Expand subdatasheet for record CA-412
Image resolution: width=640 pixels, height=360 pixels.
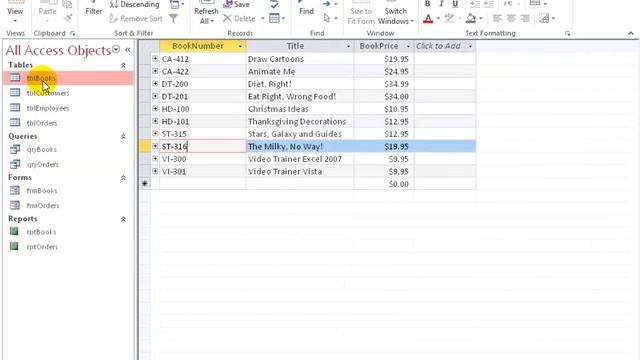(x=155, y=59)
